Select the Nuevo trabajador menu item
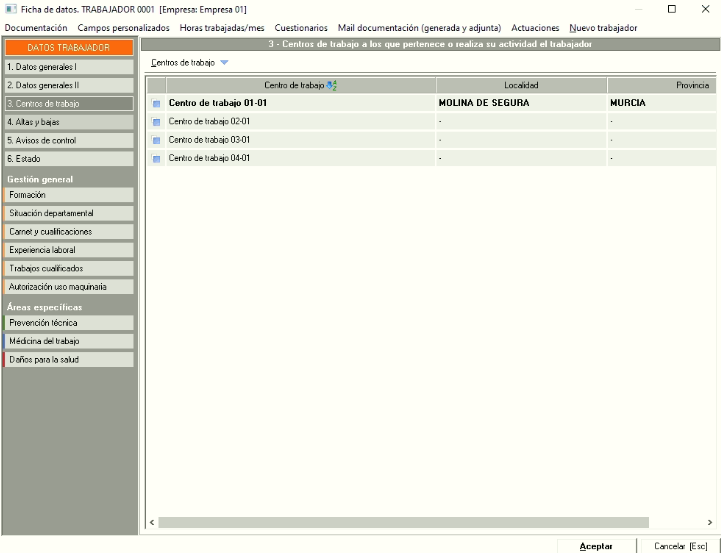Viewport: 721px width, 553px height. tap(603, 28)
